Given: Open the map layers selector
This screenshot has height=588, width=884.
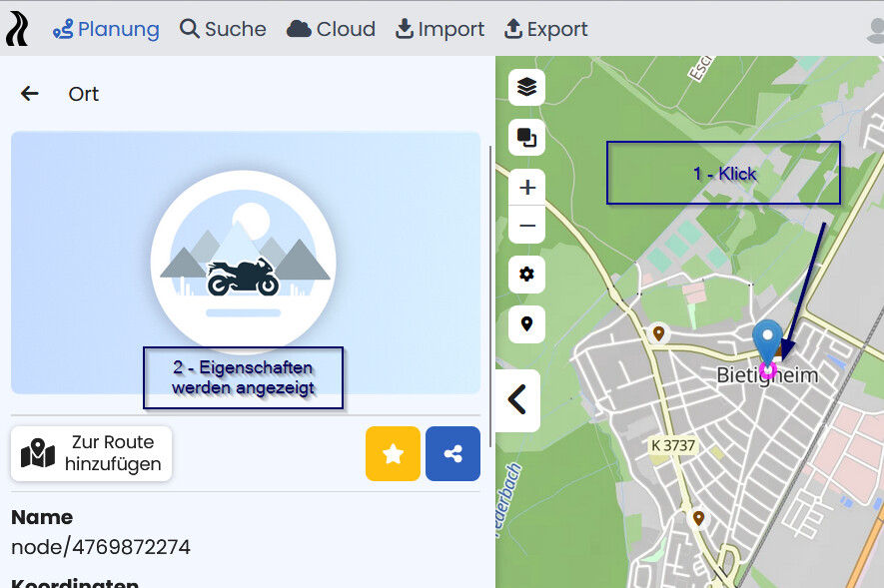Looking at the screenshot, I should coord(526,88).
